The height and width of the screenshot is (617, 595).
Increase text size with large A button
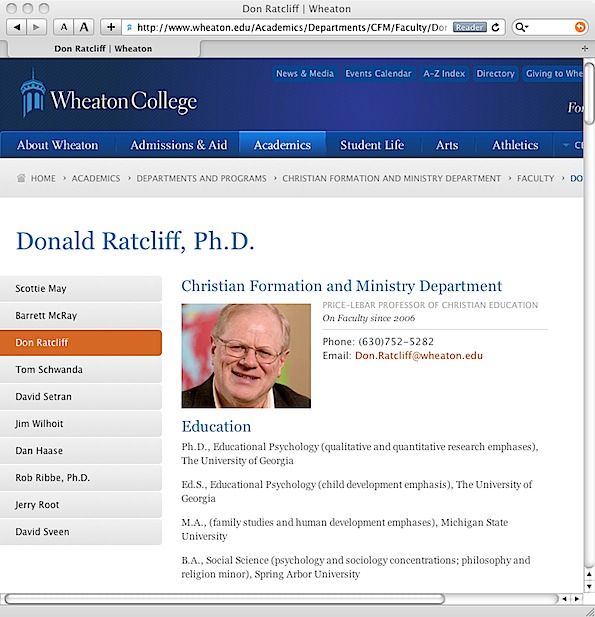(x=84, y=27)
